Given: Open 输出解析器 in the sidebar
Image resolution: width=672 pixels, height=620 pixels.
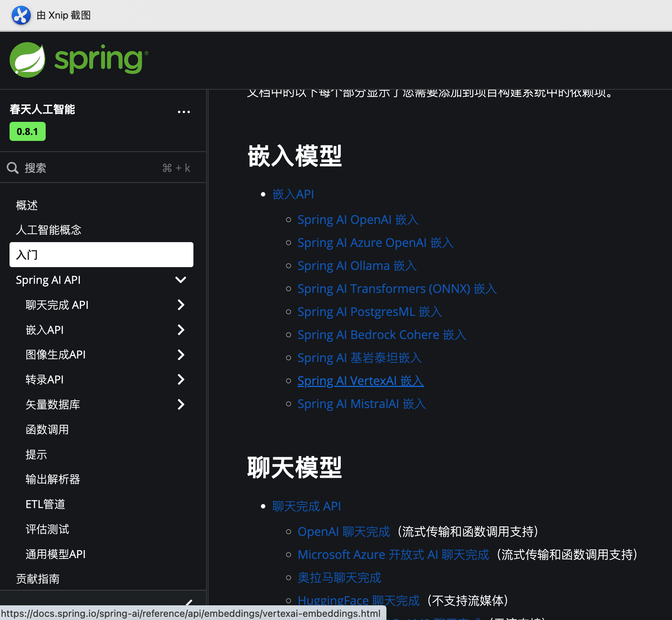Looking at the screenshot, I should coord(53,479).
